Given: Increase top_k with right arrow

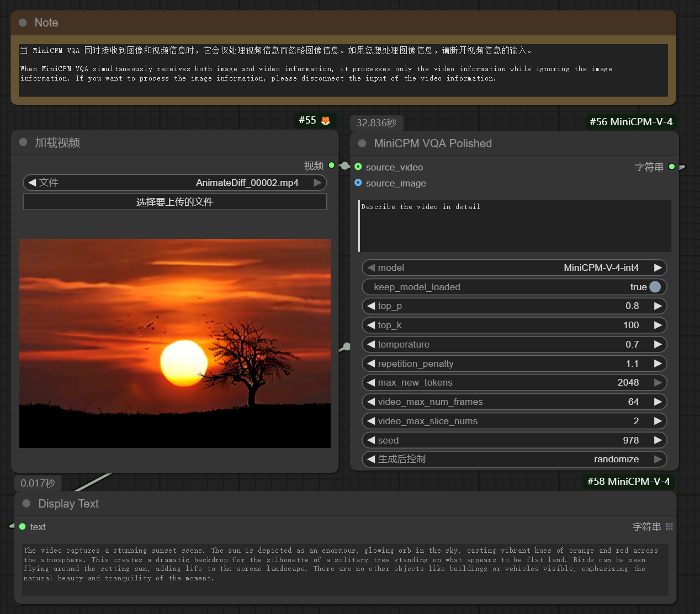Looking at the screenshot, I should (657, 325).
